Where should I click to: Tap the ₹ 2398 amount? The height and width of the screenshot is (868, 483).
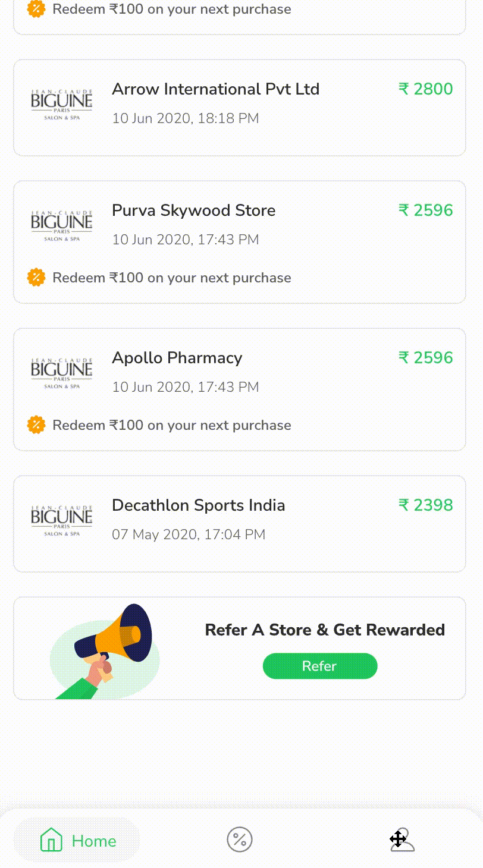pos(425,505)
